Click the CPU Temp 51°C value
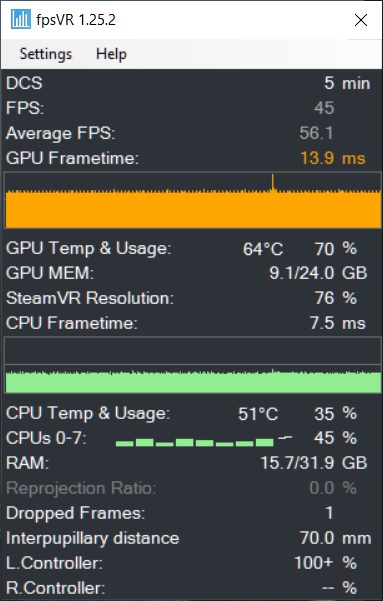383x601 pixels. 258,414
